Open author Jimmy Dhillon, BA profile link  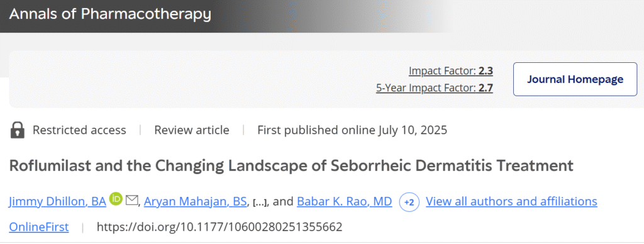(x=57, y=201)
